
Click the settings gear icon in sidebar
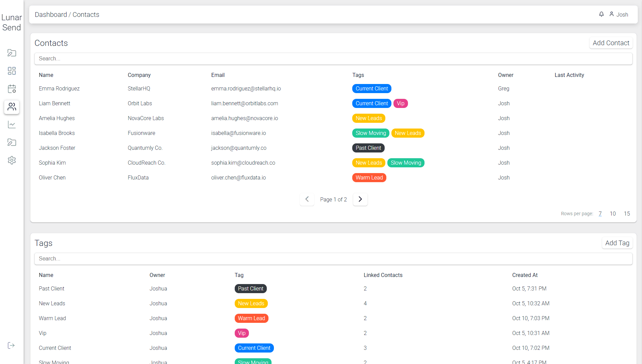pos(12,160)
